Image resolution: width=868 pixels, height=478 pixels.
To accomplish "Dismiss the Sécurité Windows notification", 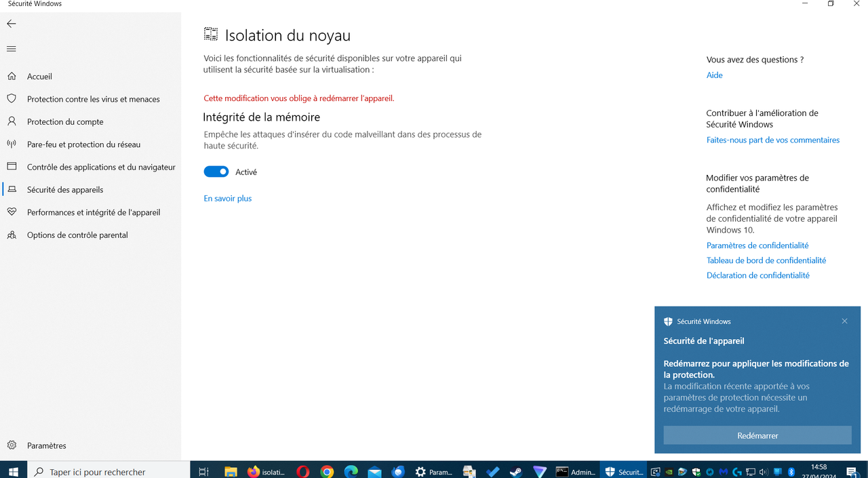I will pyautogui.click(x=844, y=321).
